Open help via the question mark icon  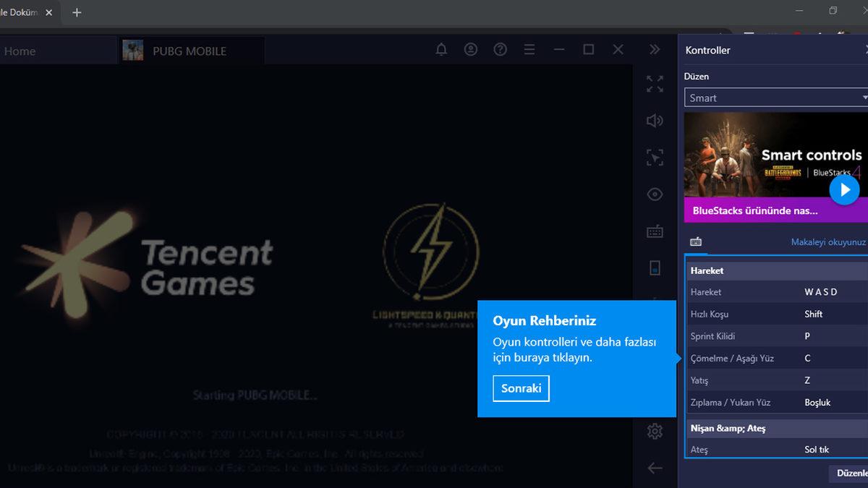pos(500,49)
